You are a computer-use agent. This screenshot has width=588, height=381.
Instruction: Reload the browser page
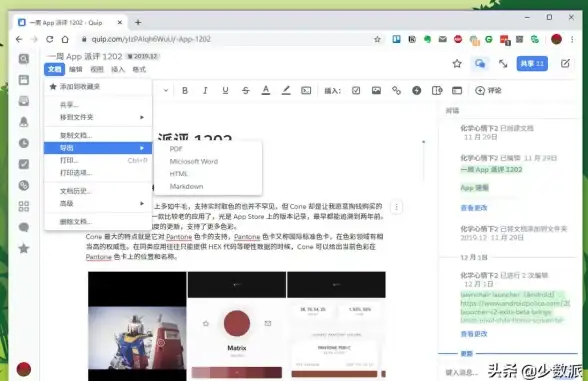(x=50, y=39)
